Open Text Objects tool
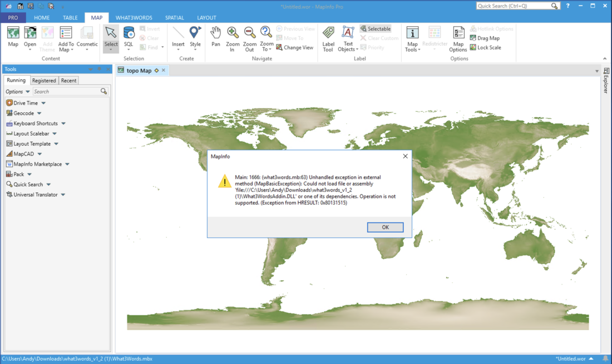612x364 pixels. (x=348, y=38)
